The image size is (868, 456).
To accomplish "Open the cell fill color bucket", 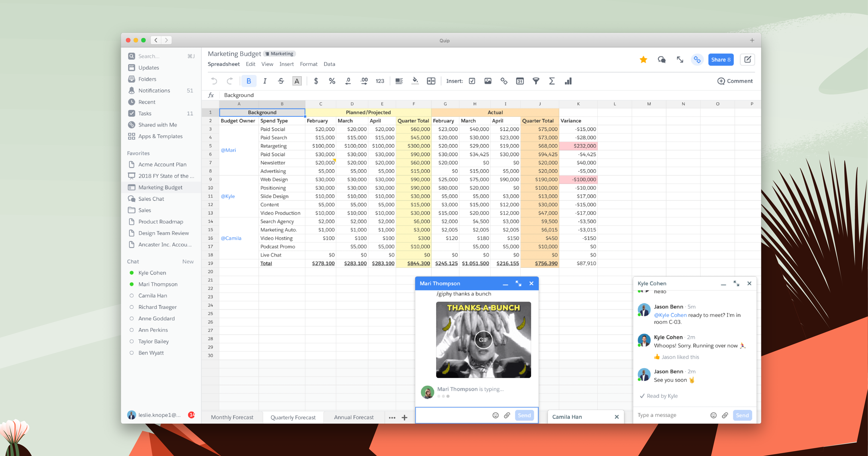I will [x=415, y=81].
